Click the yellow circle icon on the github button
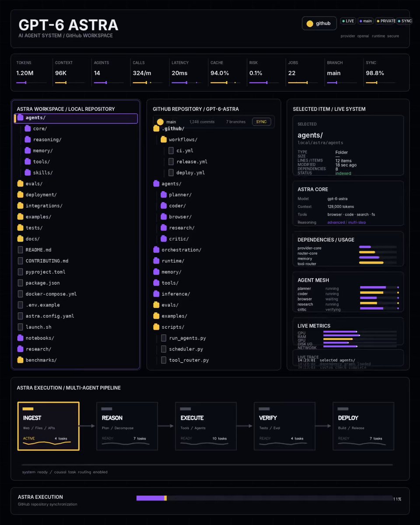This screenshot has height=525, width=420. coord(310,24)
